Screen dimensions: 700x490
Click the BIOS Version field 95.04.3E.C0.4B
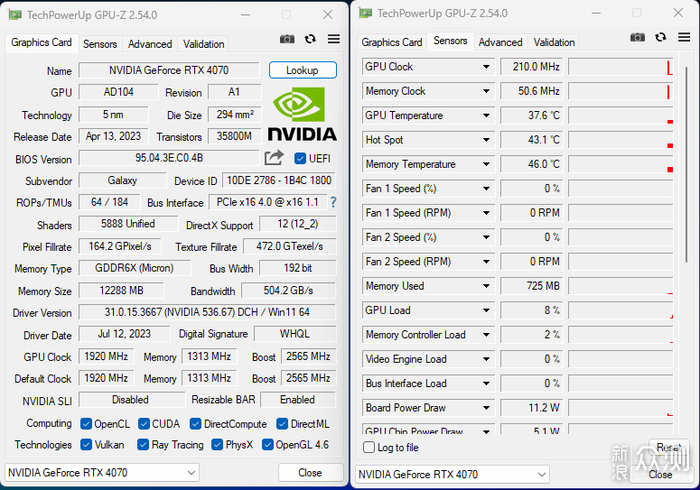click(x=169, y=158)
